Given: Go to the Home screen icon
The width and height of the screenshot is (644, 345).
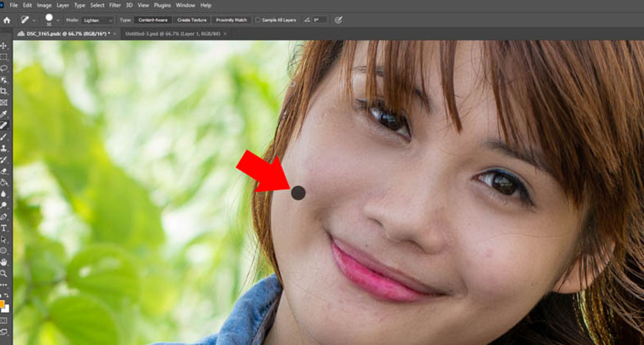Looking at the screenshot, I should (7, 20).
